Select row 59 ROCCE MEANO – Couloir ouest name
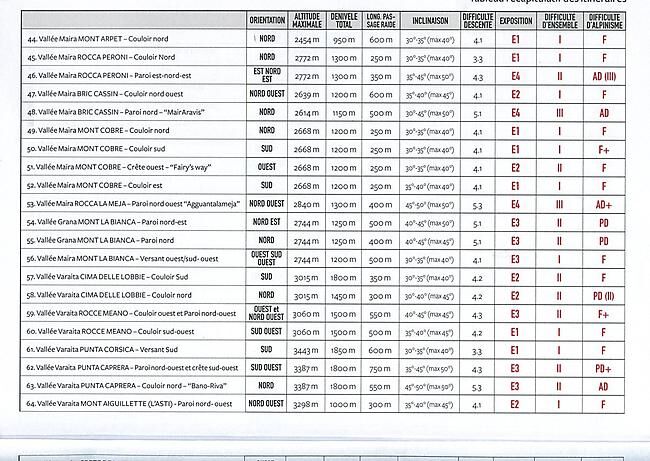This screenshot has width=650, height=461. point(131,313)
